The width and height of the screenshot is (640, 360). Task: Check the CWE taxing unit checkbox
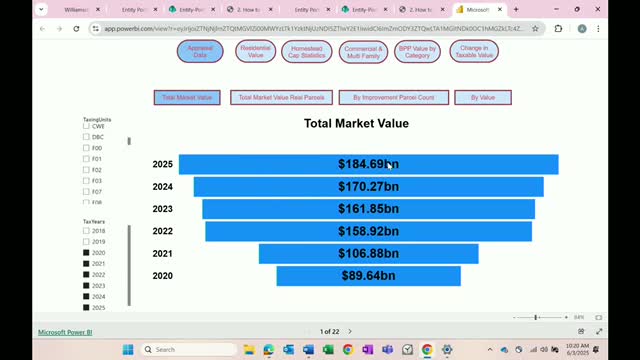click(x=86, y=126)
